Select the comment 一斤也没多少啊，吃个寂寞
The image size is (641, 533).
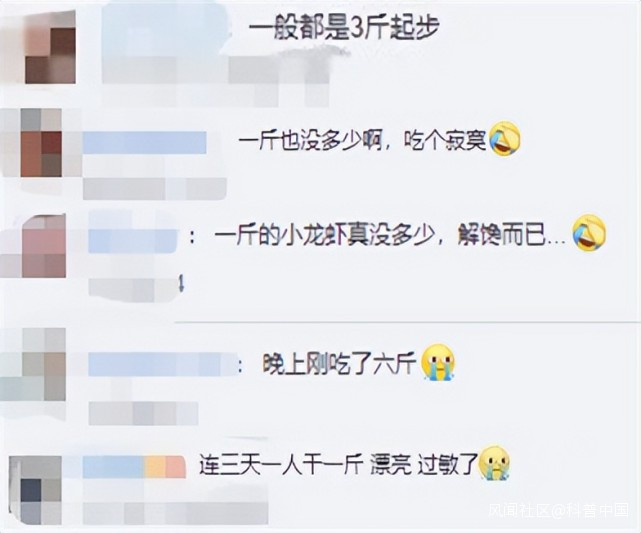coord(363,141)
